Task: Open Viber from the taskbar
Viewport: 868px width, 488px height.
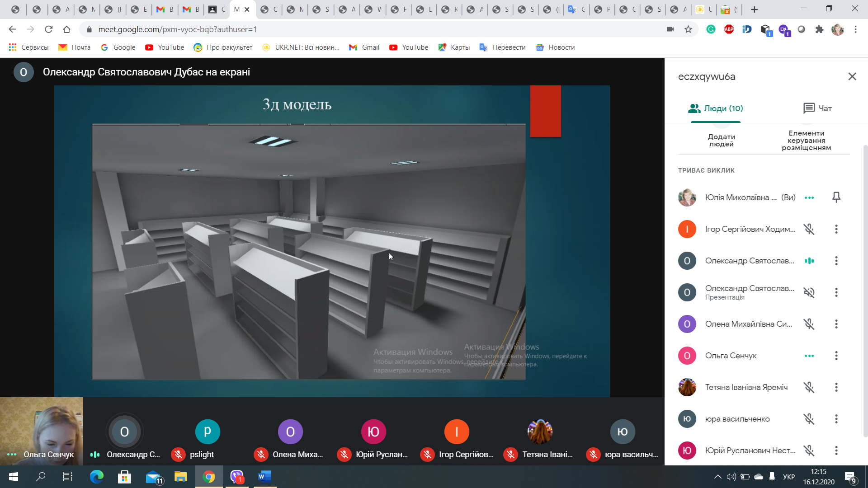Action: point(236,477)
